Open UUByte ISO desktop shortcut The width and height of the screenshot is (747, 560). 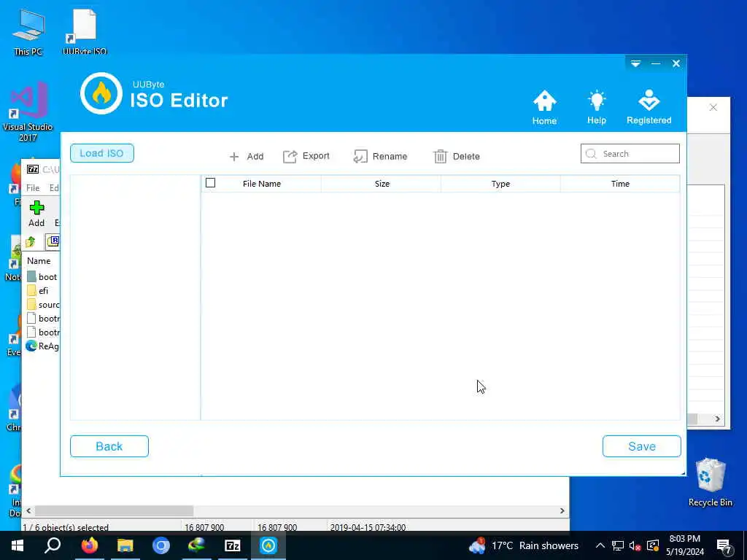coord(85,34)
